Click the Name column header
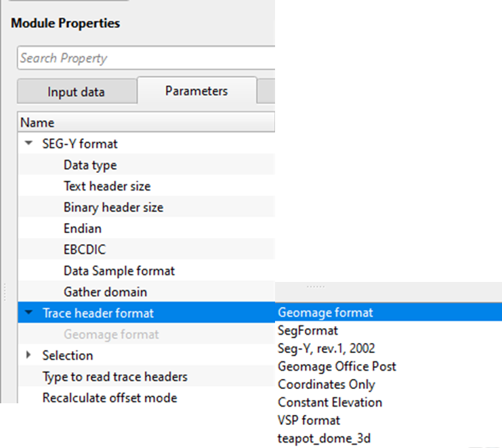 click(37, 123)
